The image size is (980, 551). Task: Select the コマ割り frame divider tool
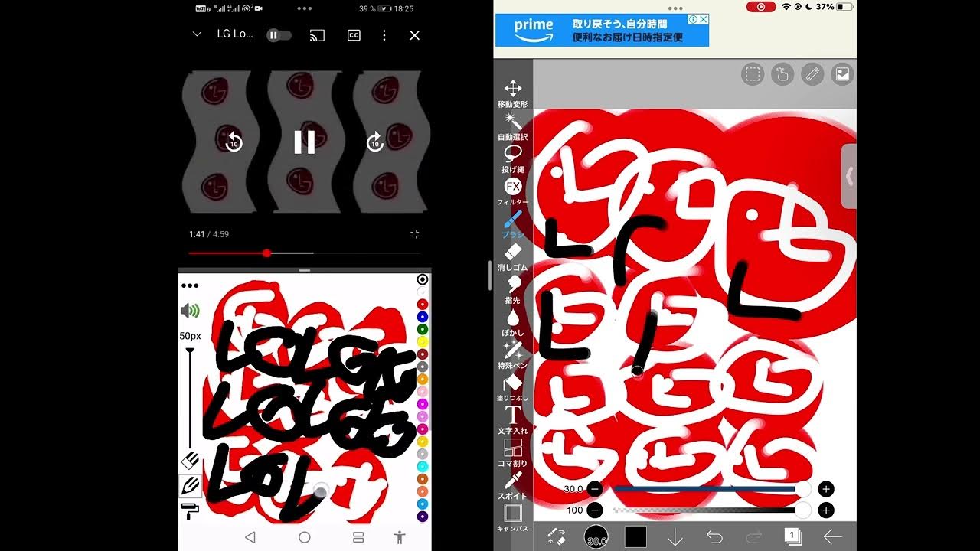512,453
